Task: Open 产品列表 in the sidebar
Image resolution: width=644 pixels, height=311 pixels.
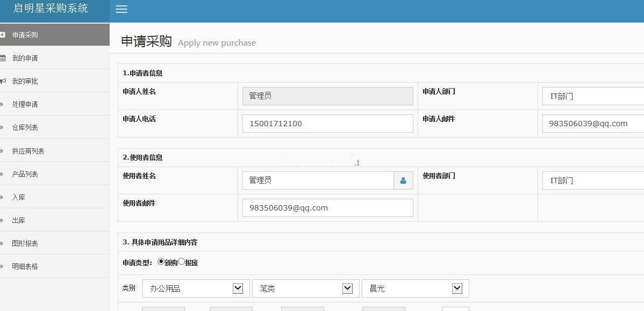Action: [x=25, y=174]
